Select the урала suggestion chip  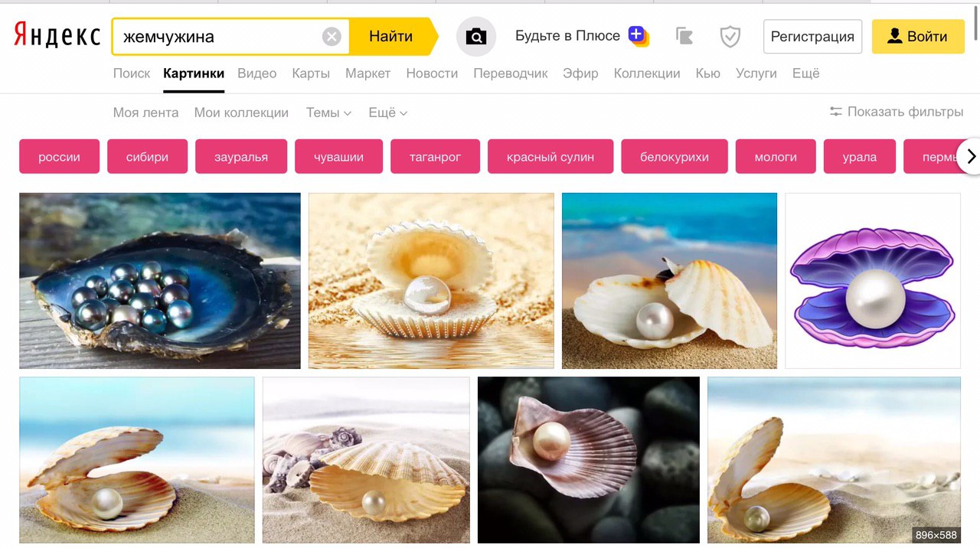click(860, 157)
